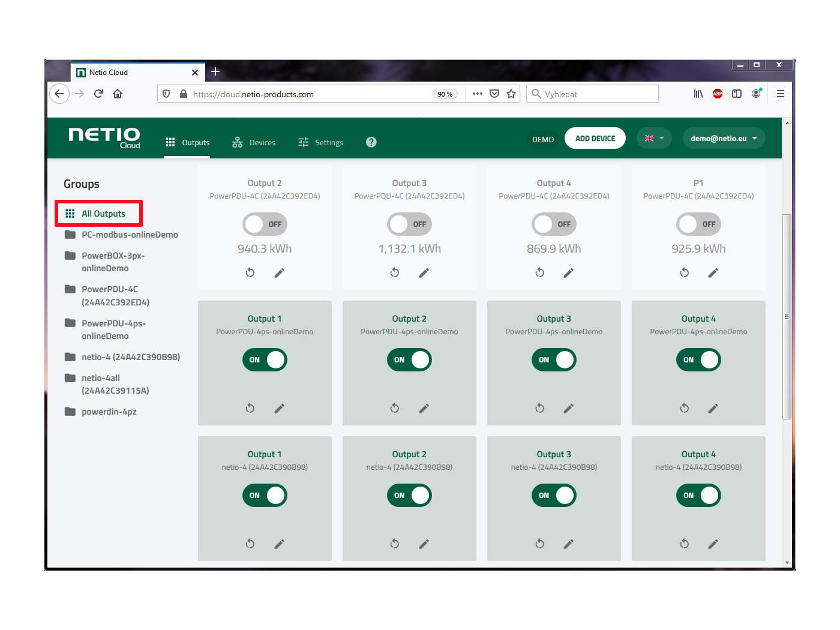Open the powerdin-4pz group
840x630 pixels.
pyautogui.click(x=101, y=412)
